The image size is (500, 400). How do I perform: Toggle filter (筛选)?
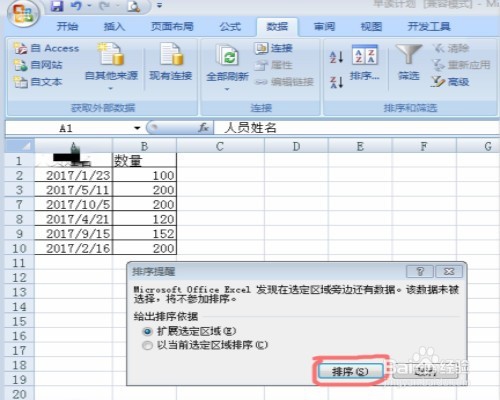point(409,62)
